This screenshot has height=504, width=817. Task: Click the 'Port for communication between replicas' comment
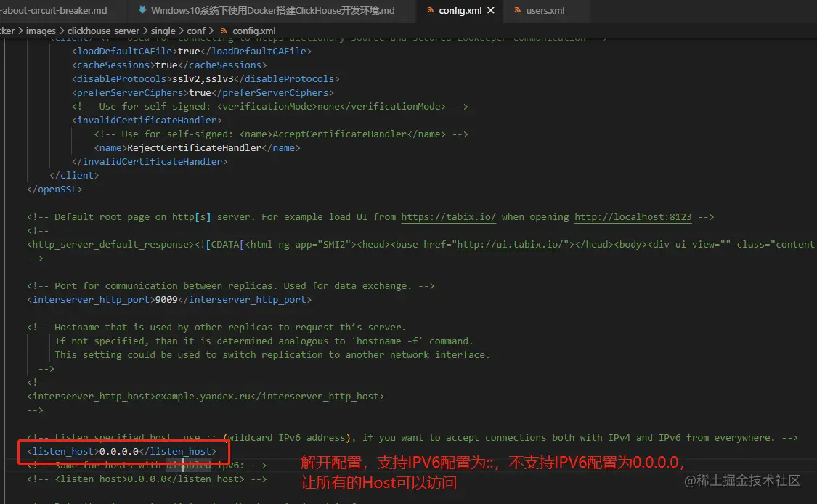(230, 285)
